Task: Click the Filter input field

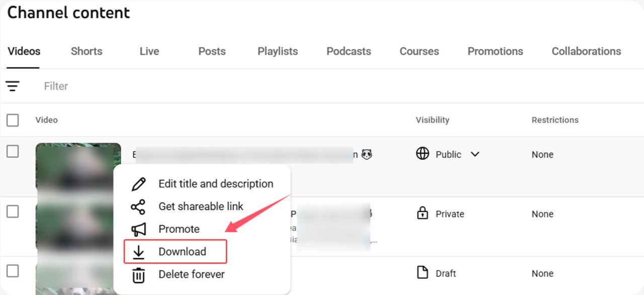Action: pos(201,86)
